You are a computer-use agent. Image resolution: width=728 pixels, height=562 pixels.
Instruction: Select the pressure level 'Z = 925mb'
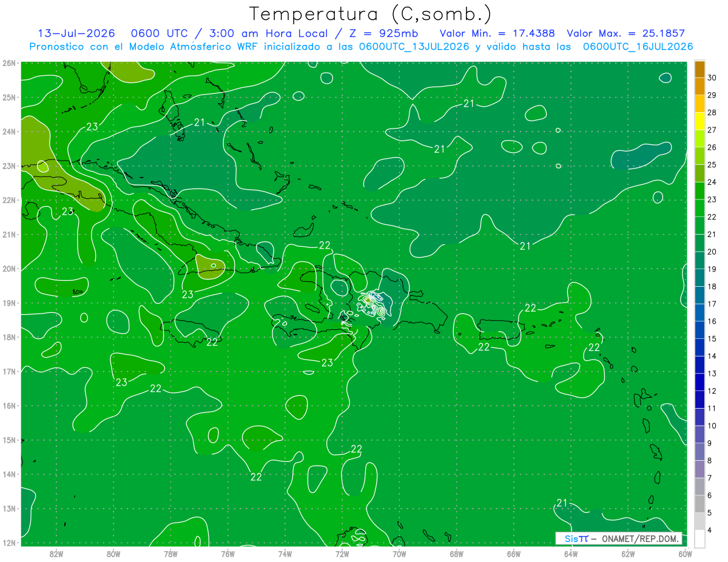382,33
